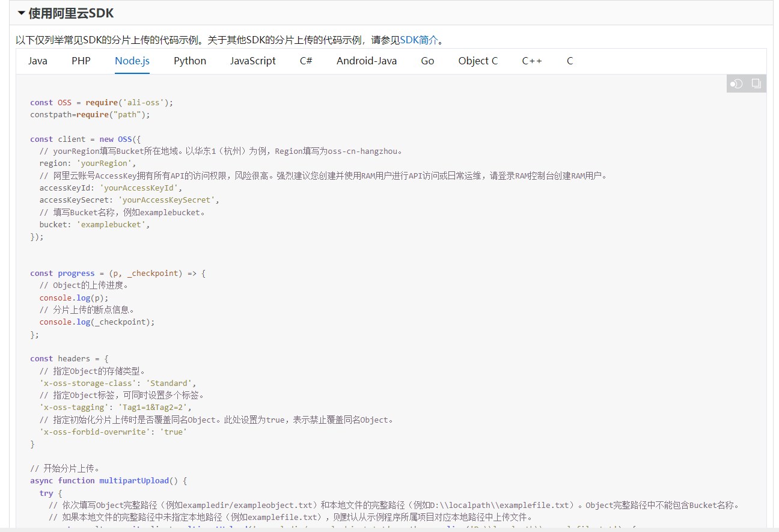Click the Object的上传进度 comment
The height and width of the screenshot is (532, 779).
[84, 286]
